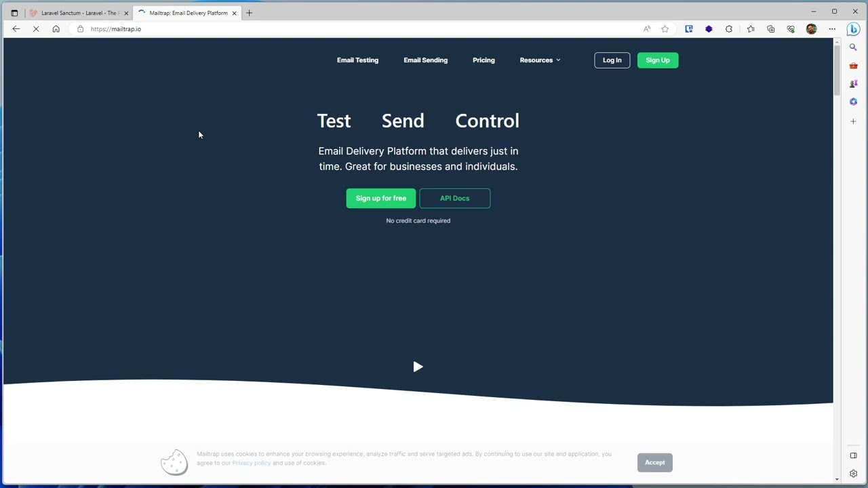Go back to the previous page

(x=16, y=29)
